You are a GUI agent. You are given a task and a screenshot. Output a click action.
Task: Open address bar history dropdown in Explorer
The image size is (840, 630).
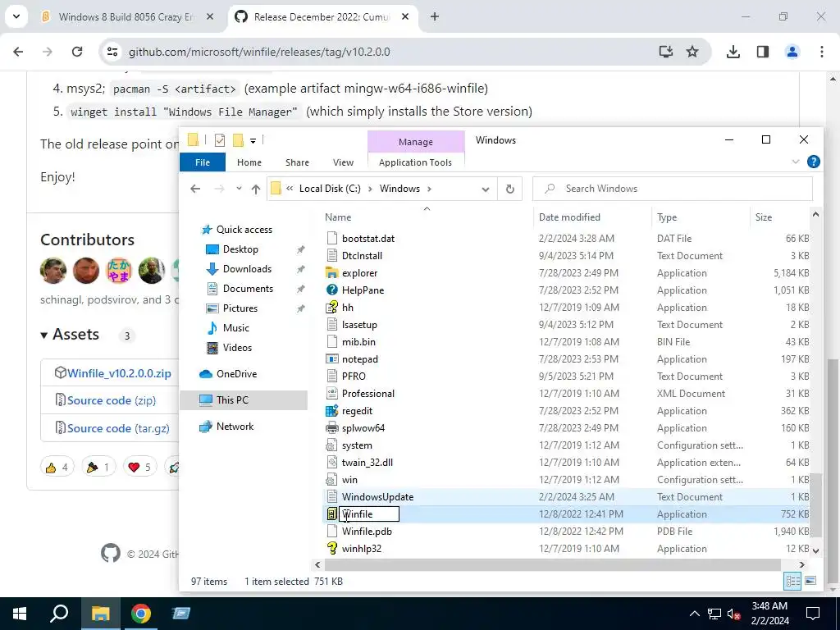(486, 189)
